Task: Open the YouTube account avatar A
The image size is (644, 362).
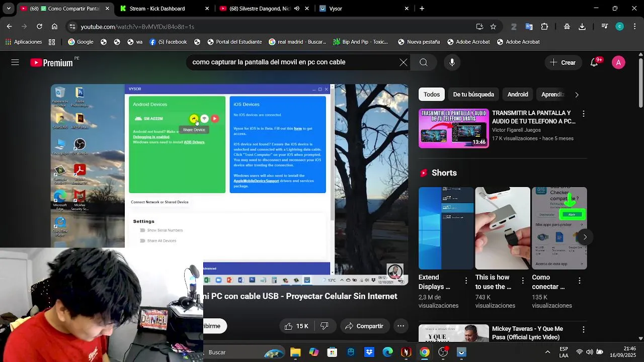Action: click(618, 62)
